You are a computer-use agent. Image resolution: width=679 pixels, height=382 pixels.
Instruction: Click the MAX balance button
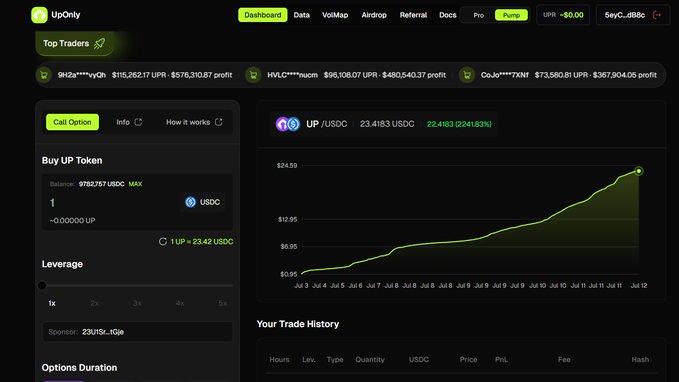point(135,184)
